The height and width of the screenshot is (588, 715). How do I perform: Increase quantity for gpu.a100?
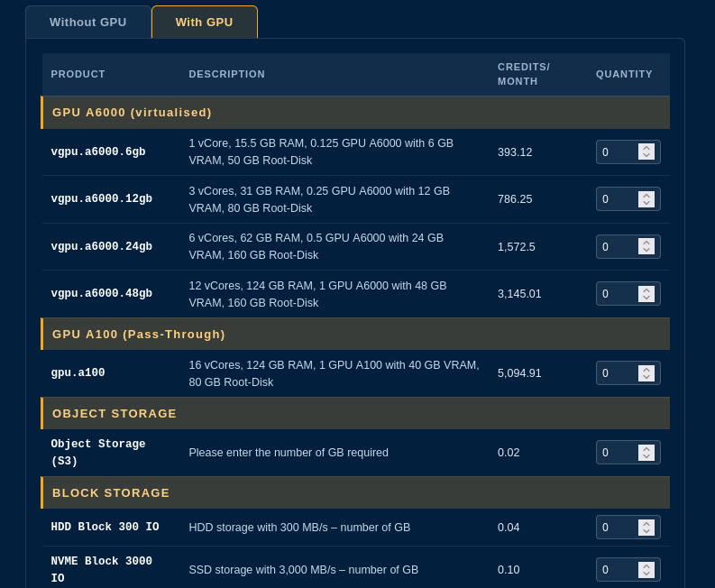[646, 369]
